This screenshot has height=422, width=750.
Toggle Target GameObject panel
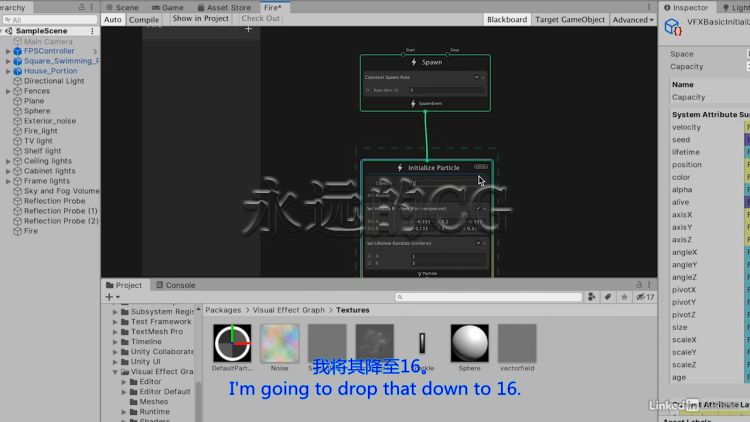point(570,20)
